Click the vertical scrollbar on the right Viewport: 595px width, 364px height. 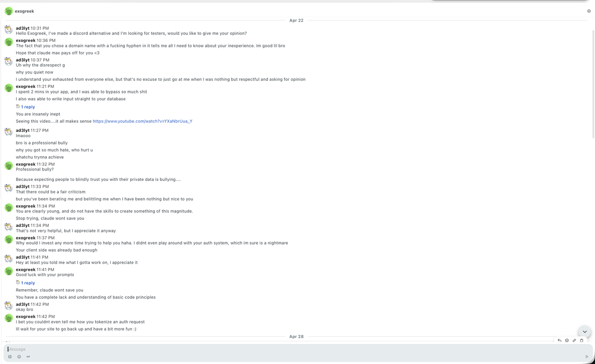click(x=593, y=84)
